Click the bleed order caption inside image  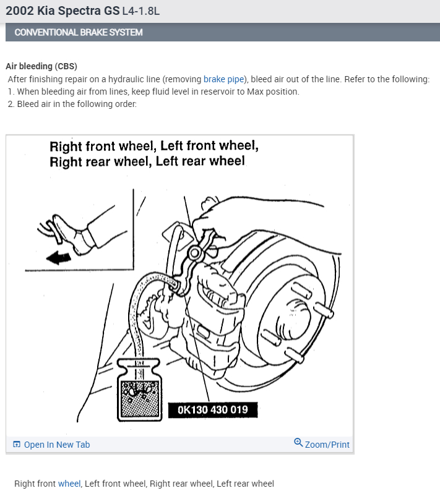coord(154,153)
